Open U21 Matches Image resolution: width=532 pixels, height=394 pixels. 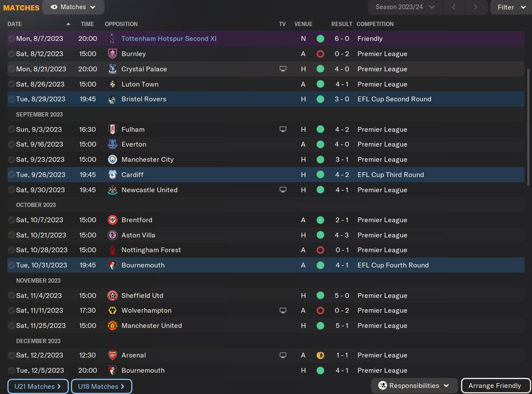tap(37, 386)
